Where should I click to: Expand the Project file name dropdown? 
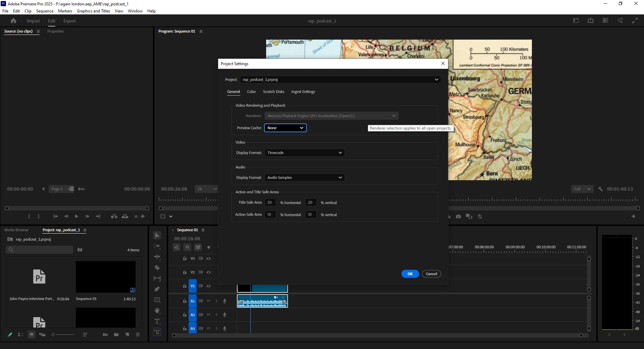340,80
